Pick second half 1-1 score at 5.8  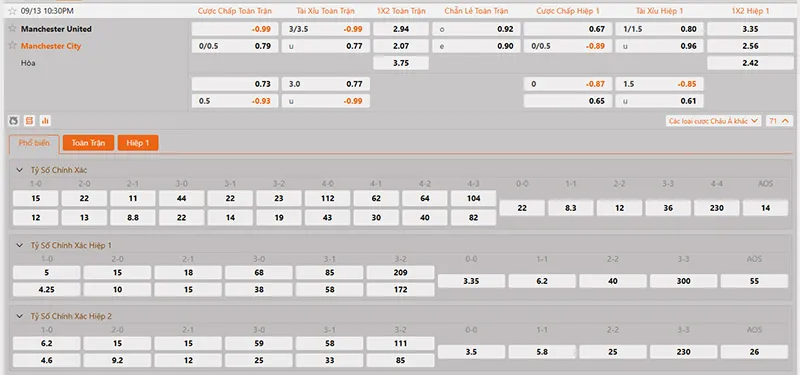542,352
